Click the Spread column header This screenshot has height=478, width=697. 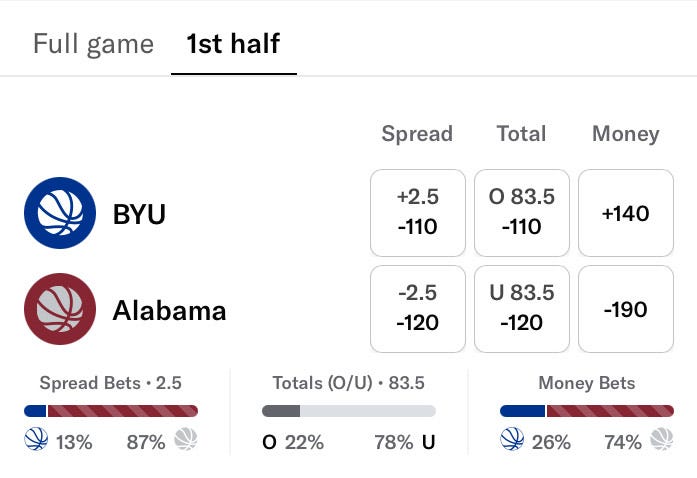[x=417, y=133]
